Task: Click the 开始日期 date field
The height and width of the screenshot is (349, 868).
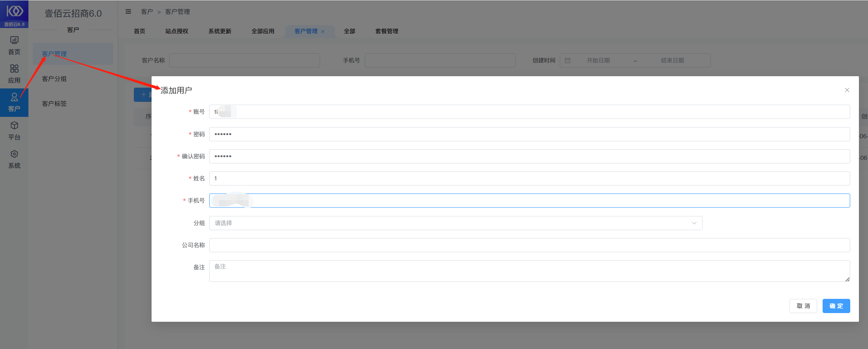Action: coord(598,60)
